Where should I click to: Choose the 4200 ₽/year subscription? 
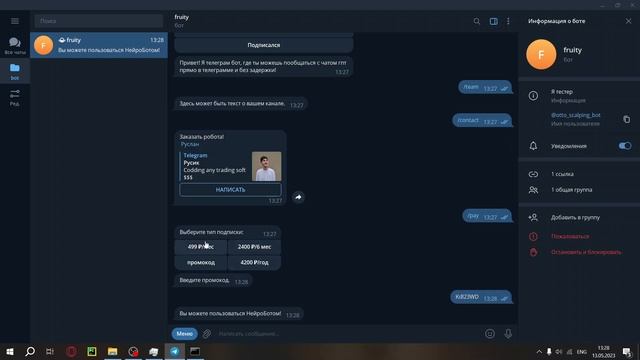pyautogui.click(x=254, y=262)
